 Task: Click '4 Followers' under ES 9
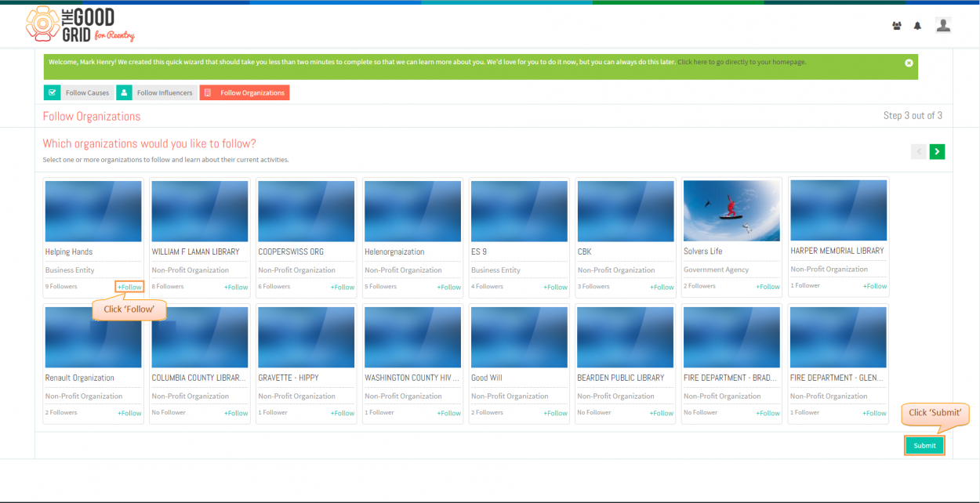click(488, 286)
